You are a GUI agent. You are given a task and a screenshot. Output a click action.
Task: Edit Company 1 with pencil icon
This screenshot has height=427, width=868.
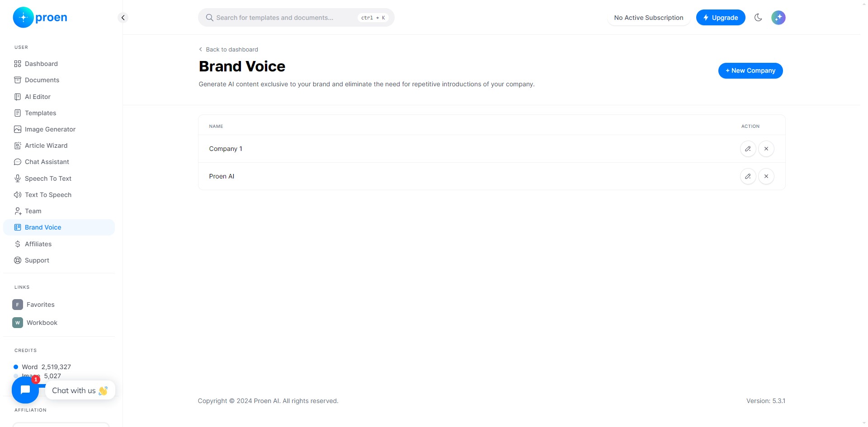click(748, 149)
